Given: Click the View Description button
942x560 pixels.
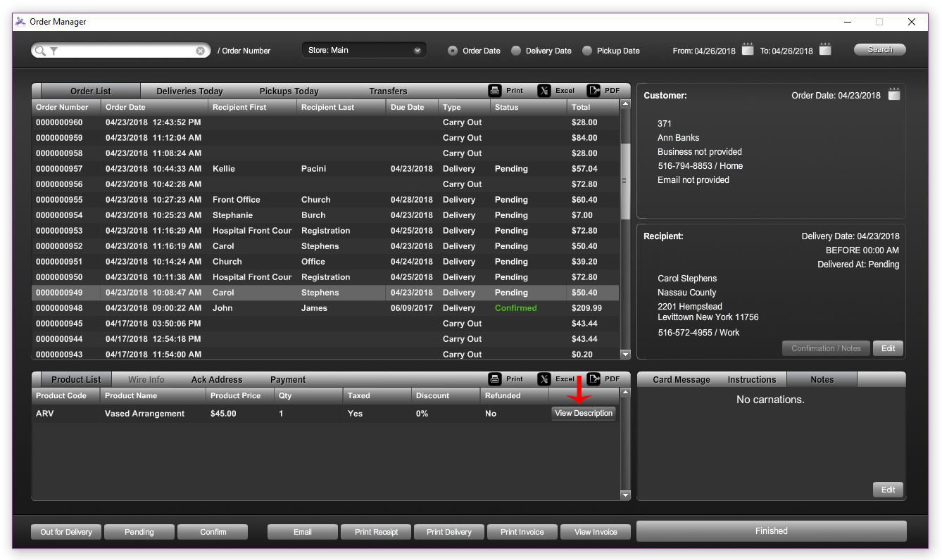Looking at the screenshot, I should (x=584, y=414).
